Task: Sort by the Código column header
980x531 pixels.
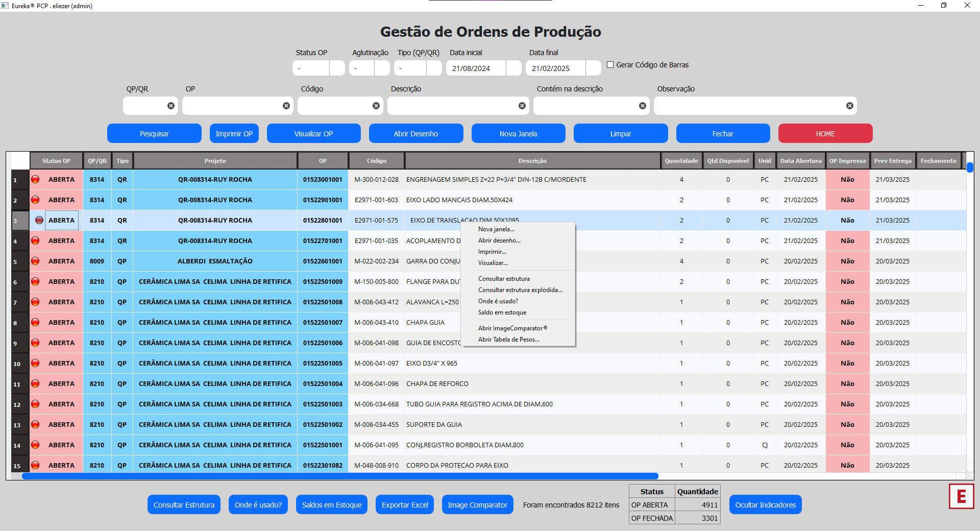Action: coord(377,160)
